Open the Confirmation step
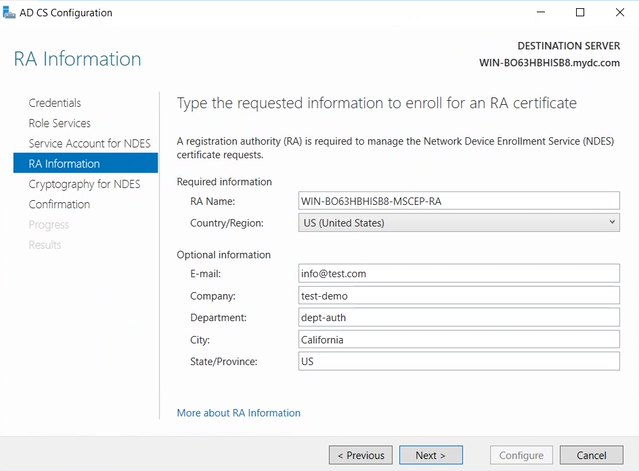 (59, 204)
